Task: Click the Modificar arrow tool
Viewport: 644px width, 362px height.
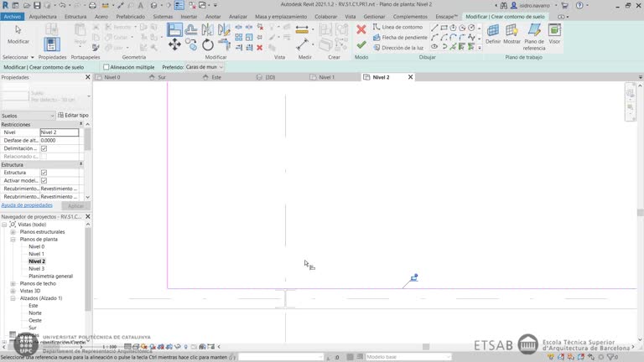Action: tap(18, 34)
